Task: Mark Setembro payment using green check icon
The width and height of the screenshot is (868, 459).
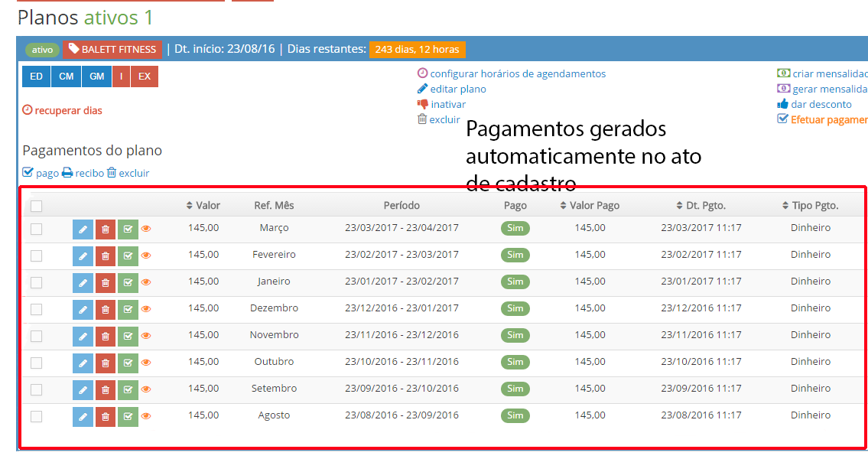Action: [x=128, y=389]
